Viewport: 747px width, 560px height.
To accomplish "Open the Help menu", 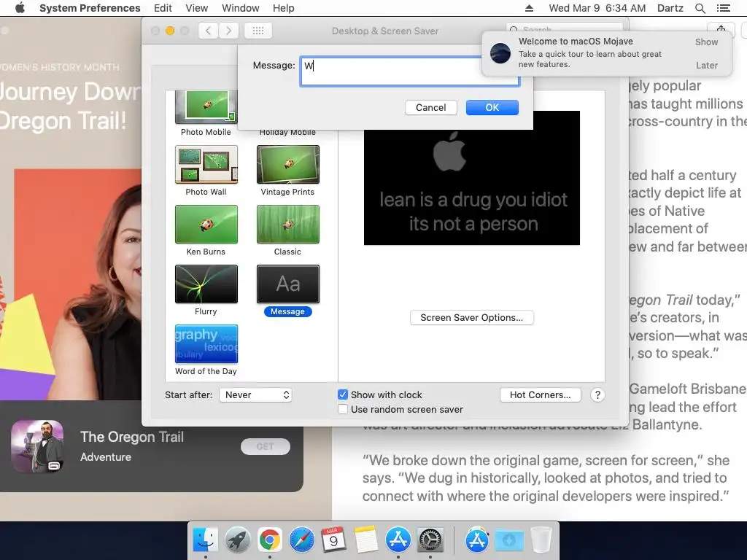I will pos(284,8).
